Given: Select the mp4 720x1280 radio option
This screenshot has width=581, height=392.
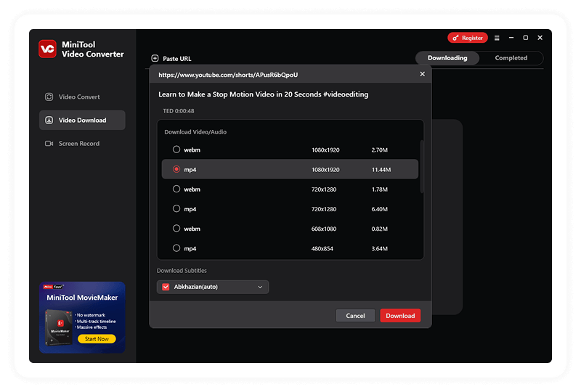Looking at the screenshot, I should point(176,209).
